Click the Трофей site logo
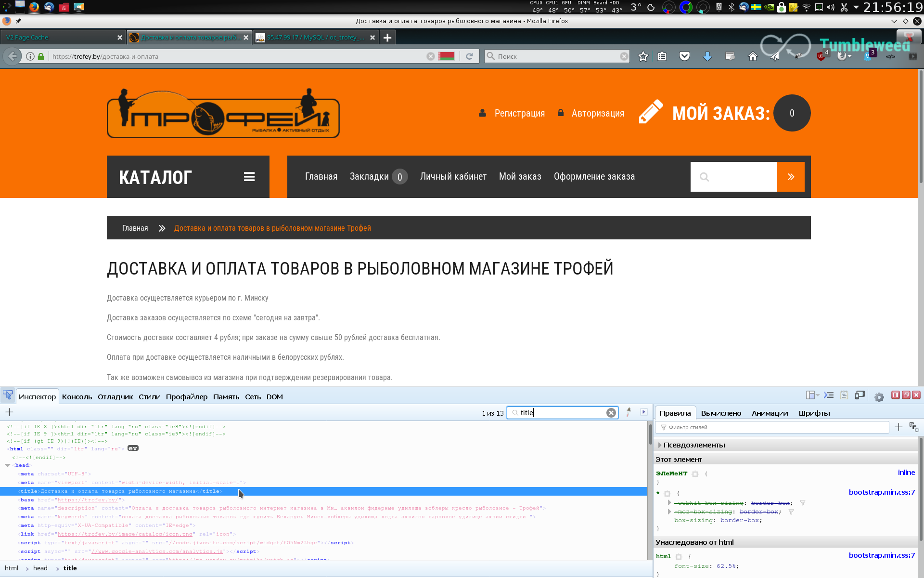 (223, 113)
